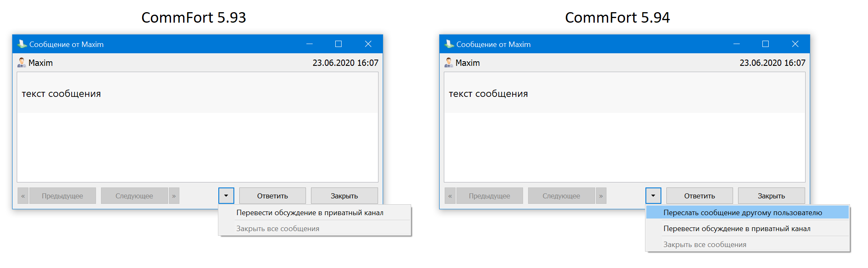Click 'Maxim' sender name in 5.93 window

point(41,63)
